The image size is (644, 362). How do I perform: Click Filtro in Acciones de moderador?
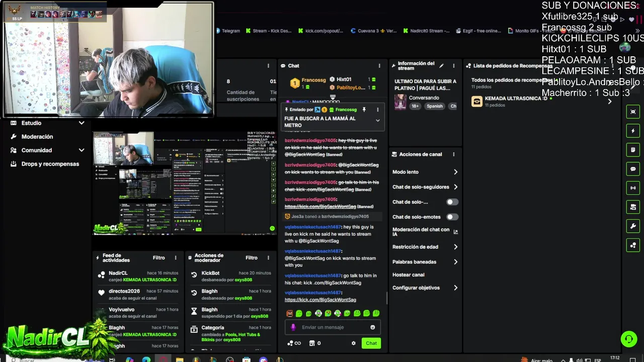point(252,258)
